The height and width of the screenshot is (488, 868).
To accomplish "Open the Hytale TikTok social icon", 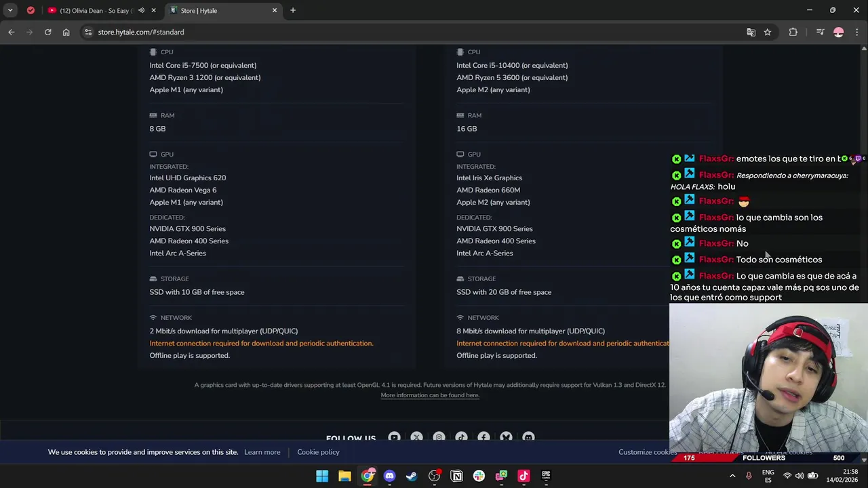I will coord(461,437).
